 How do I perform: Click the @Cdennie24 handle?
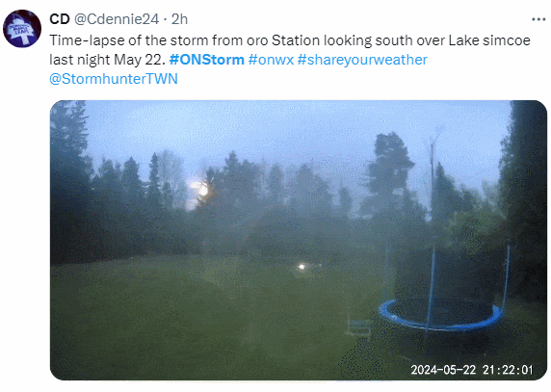(x=117, y=19)
